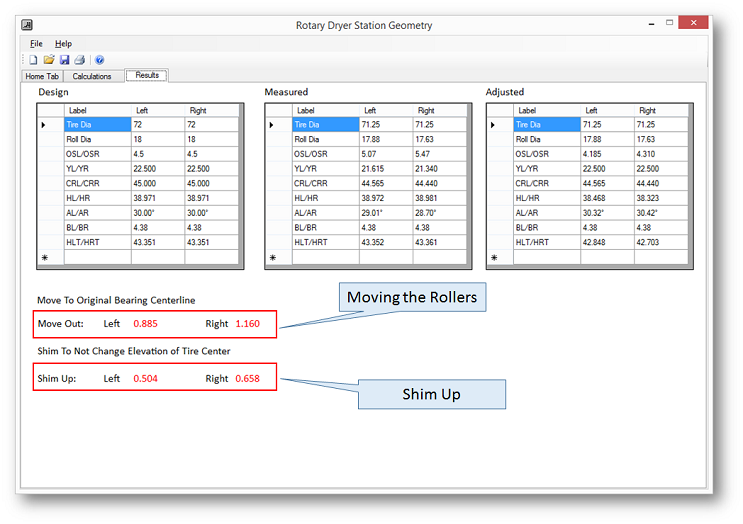Click the Open folder toolbar icon
This screenshot has width=743, height=524.
[49, 60]
